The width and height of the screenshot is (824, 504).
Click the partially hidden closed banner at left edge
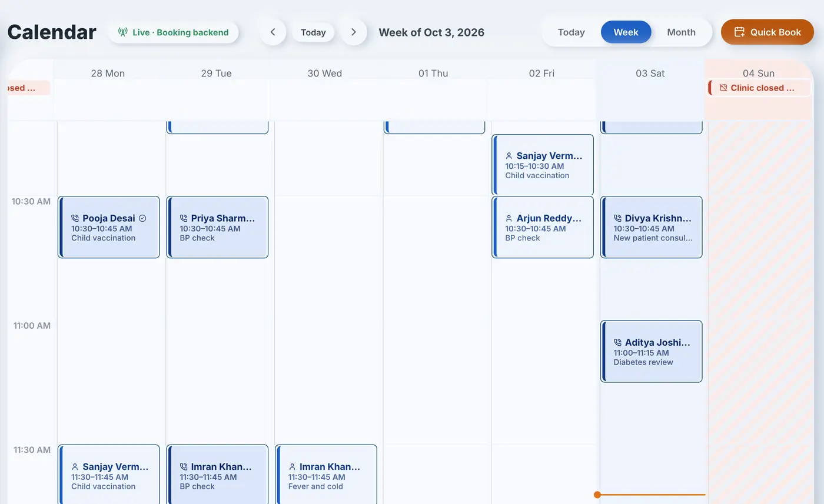pyautogui.click(x=28, y=88)
